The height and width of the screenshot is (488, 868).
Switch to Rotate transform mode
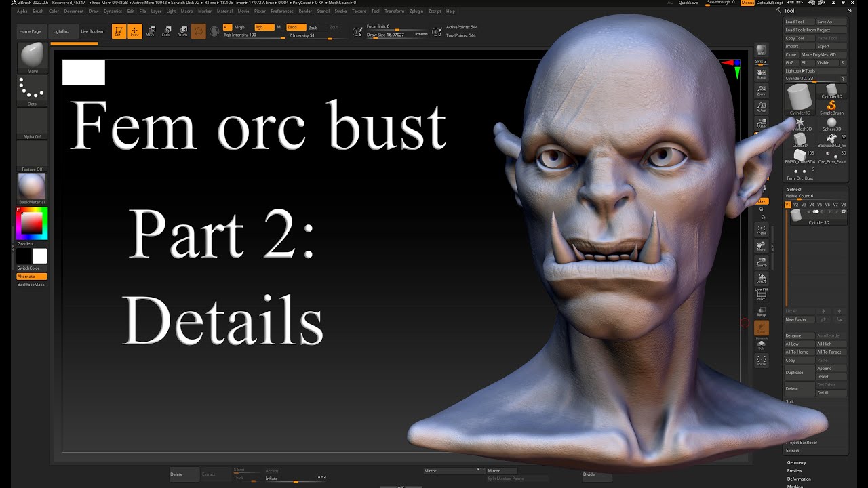pyautogui.click(x=182, y=30)
